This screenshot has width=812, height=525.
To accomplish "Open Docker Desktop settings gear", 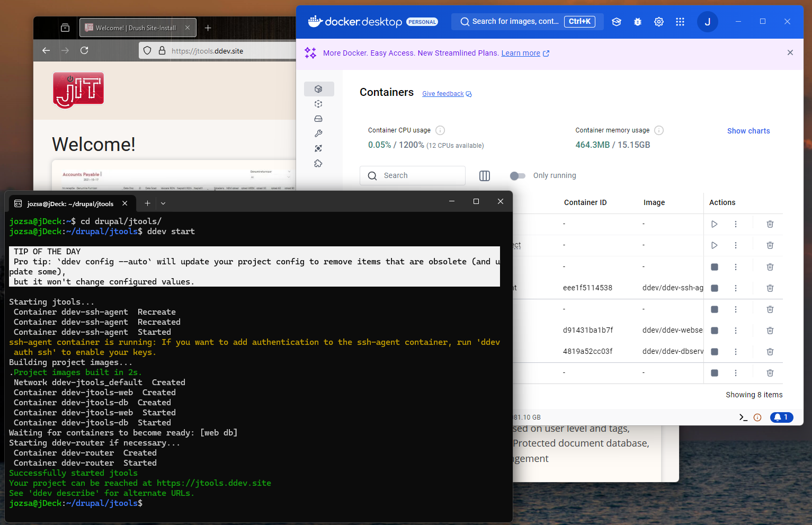I will point(658,22).
